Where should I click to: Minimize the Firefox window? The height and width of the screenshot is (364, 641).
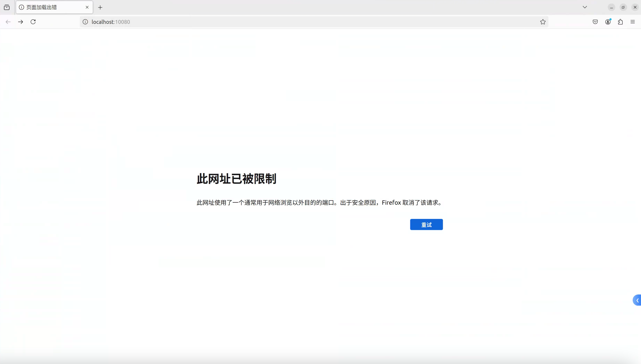(x=611, y=7)
